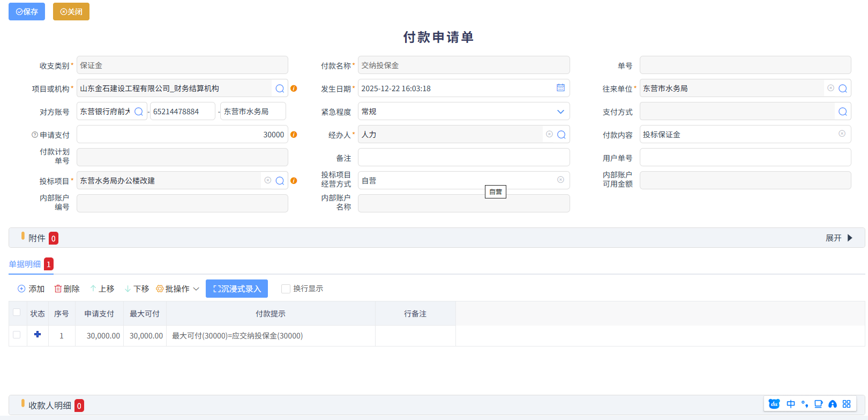
Task: Click 添加 to add a detail row
Action: (x=31, y=289)
